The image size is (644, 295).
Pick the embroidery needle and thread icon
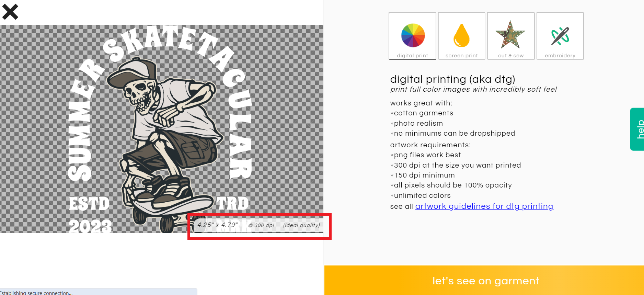(560, 36)
